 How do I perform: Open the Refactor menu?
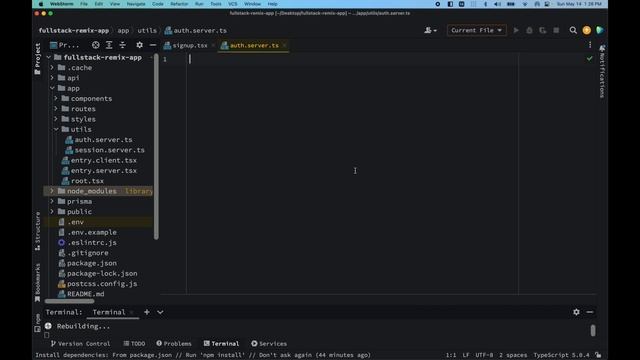pyautogui.click(x=179, y=4)
